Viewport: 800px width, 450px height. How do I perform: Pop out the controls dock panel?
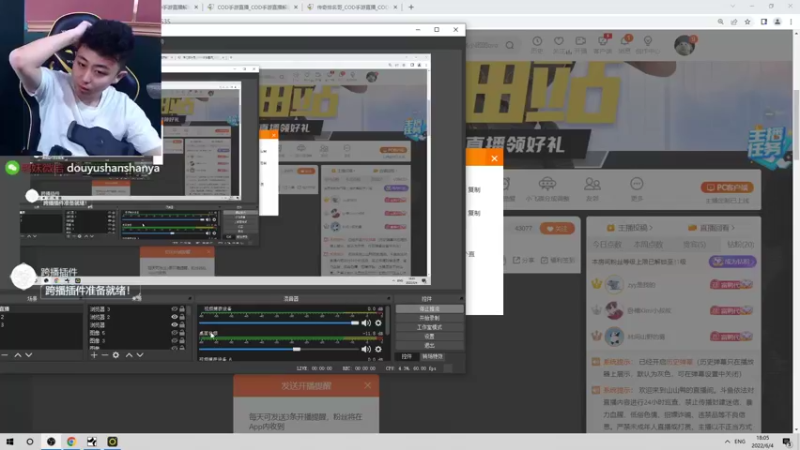[x=461, y=298]
